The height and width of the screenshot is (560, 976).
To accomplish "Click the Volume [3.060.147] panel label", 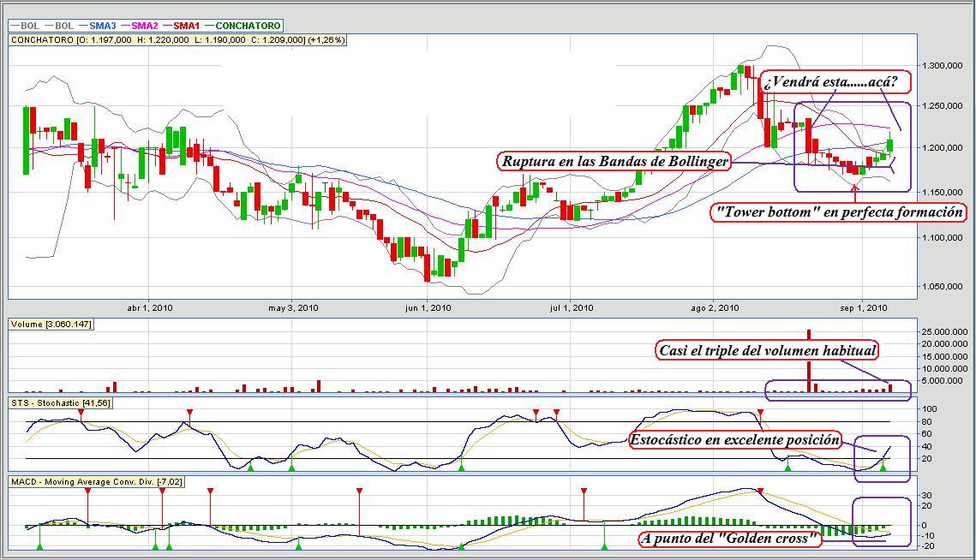I will pyautogui.click(x=51, y=325).
